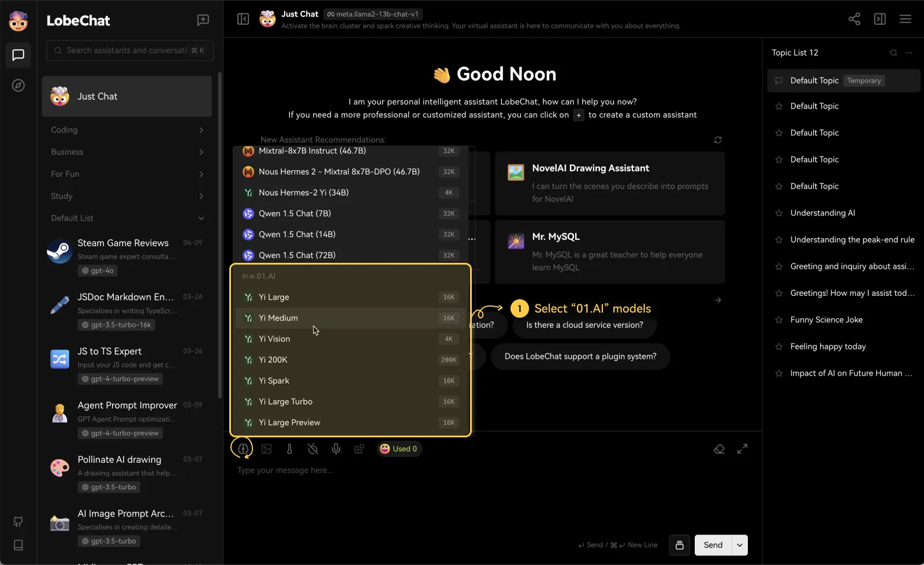Image resolution: width=924 pixels, height=565 pixels.
Task: Favorite the Understanding AI topic
Action: [x=778, y=213]
